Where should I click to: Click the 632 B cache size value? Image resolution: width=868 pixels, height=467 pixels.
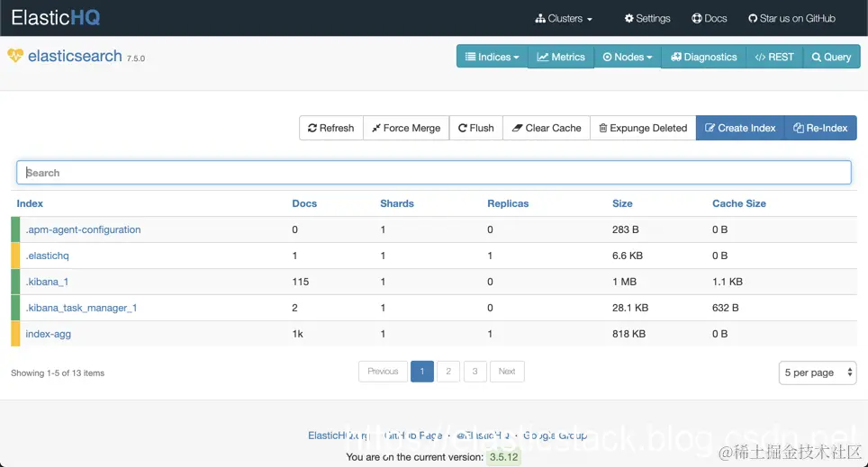pyautogui.click(x=725, y=308)
